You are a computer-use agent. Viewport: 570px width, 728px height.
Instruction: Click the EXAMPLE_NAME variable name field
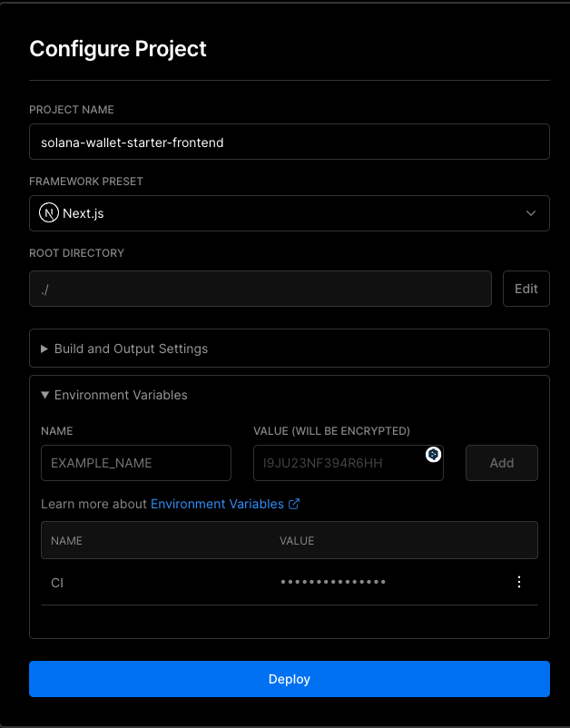coord(136,463)
